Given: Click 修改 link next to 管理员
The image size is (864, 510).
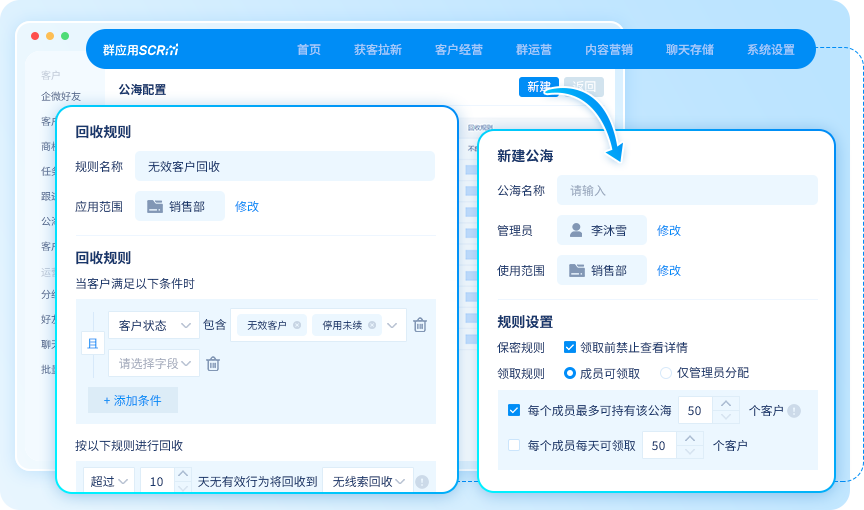Looking at the screenshot, I should coord(669,230).
